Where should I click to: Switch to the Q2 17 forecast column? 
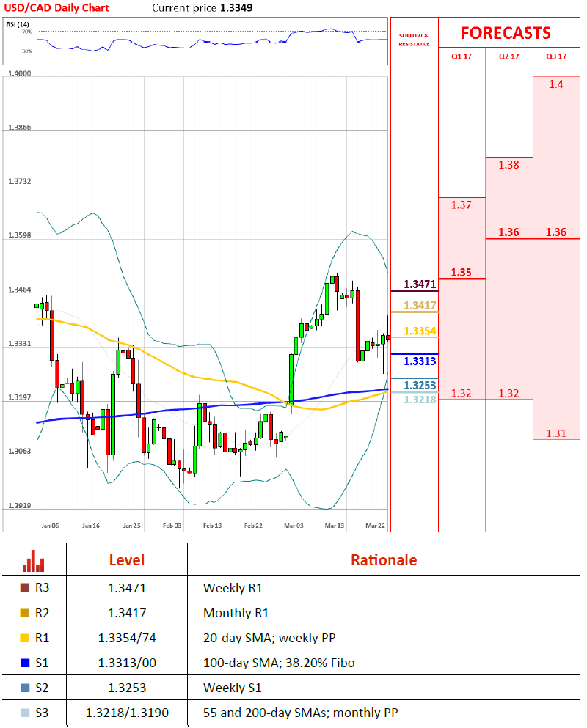(508, 56)
